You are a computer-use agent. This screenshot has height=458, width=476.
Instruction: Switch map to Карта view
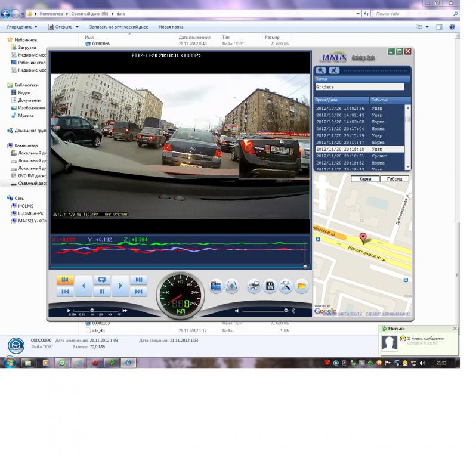click(x=365, y=179)
